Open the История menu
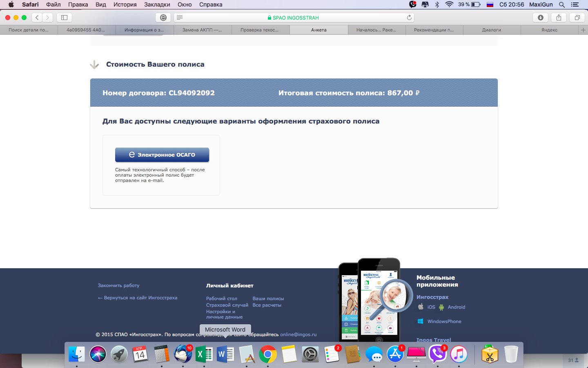This screenshot has width=588, height=368. pyautogui.click(x=125, y=4)
